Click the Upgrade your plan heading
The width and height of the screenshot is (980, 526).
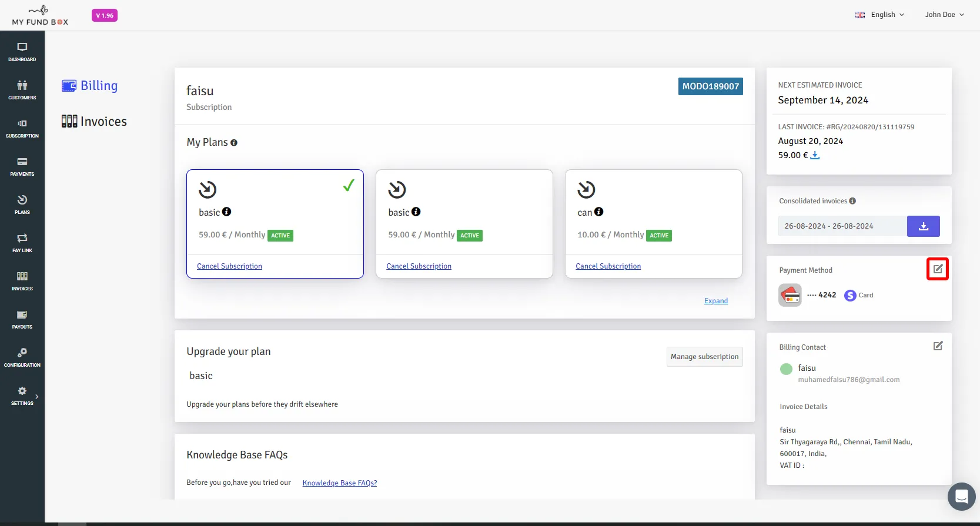tap(229, 351)
